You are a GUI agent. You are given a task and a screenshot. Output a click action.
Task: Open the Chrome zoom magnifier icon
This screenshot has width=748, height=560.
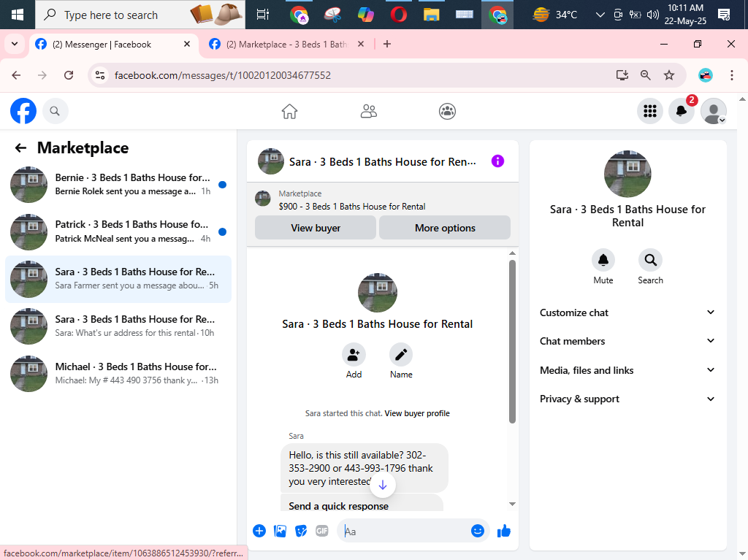[646, 75]
